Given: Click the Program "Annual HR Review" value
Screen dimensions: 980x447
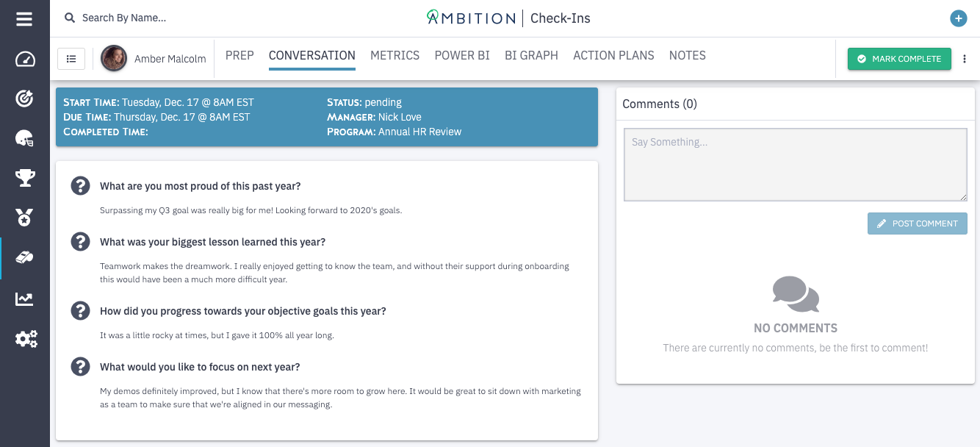Looking at the screenshot, I should [420, 132].
